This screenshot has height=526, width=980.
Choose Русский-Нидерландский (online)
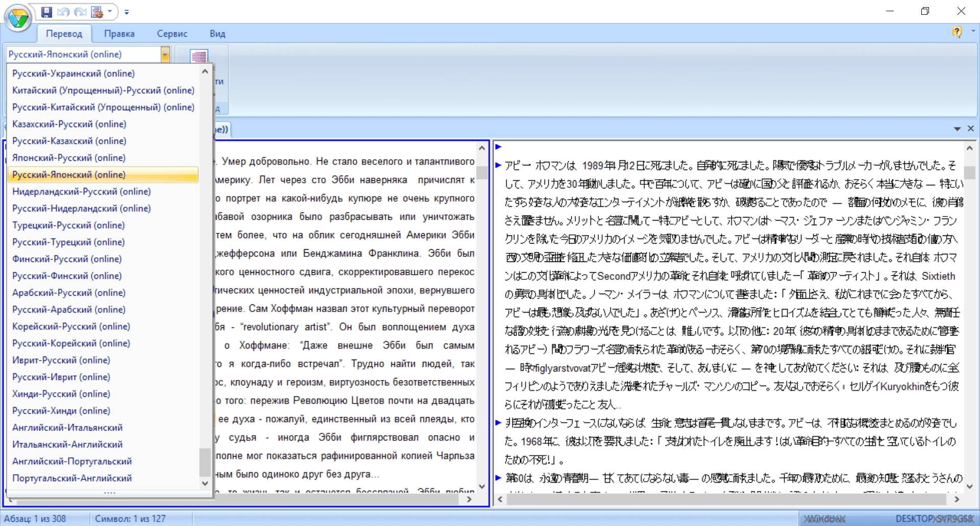pyautogui.click(x=103, y=208)
